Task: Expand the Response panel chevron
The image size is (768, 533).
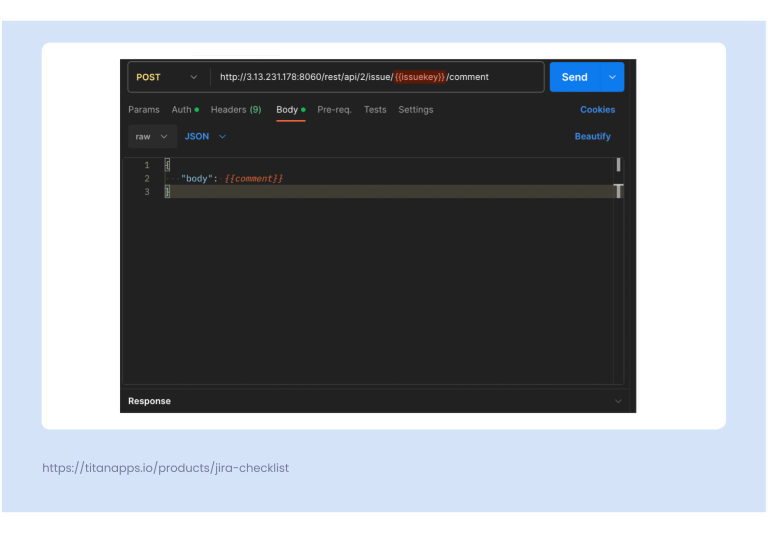Action: click(x=617, y=401)
